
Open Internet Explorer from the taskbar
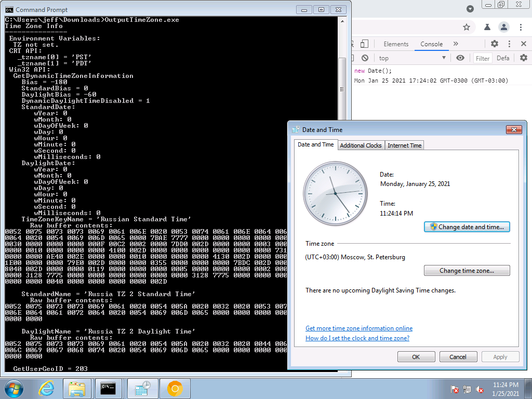(x=47, y=388)
